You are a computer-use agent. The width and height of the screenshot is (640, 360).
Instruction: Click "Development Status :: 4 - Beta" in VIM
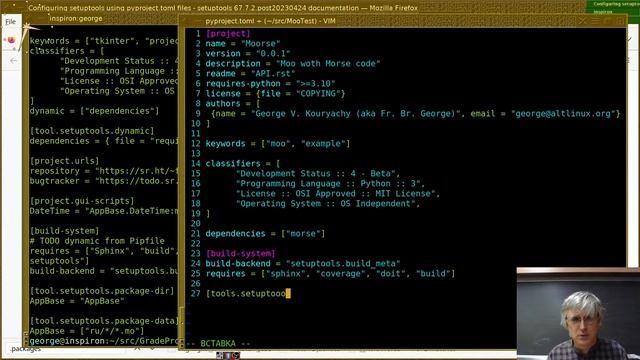point(315,173)
